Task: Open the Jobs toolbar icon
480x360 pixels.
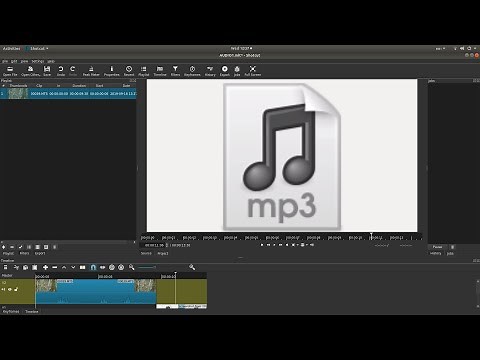Action: (x=237, y=71)
